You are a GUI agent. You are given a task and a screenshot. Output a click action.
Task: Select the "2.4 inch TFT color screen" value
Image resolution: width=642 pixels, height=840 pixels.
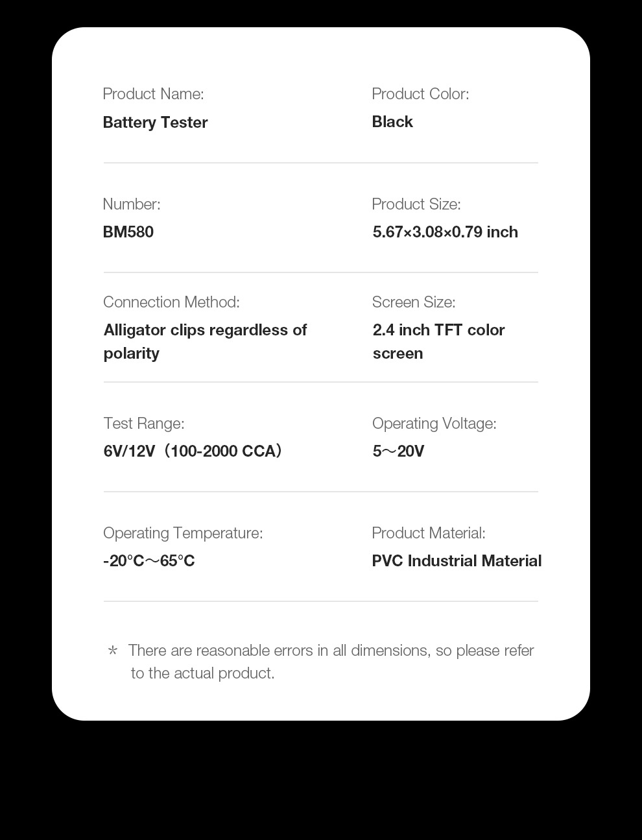point(438,341)
